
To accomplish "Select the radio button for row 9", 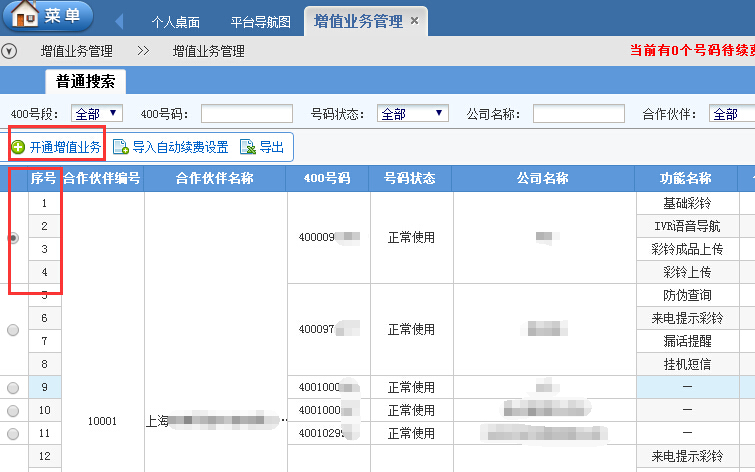I will coord(13,387).
